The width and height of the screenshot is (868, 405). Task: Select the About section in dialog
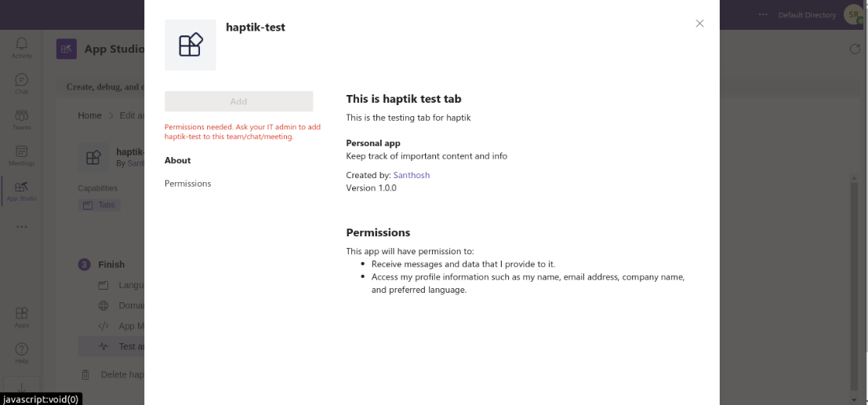pos(178,160)
